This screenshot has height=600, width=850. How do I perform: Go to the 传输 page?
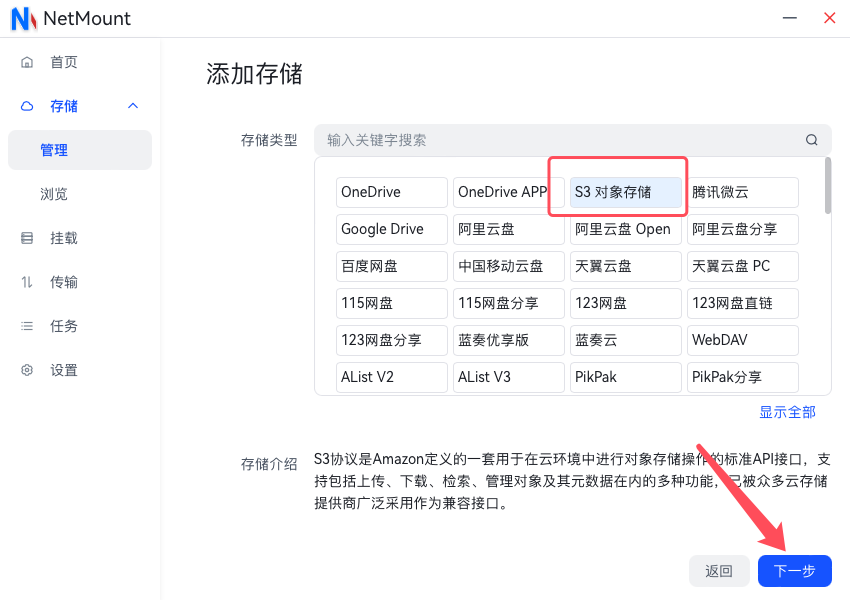(80, 282)
